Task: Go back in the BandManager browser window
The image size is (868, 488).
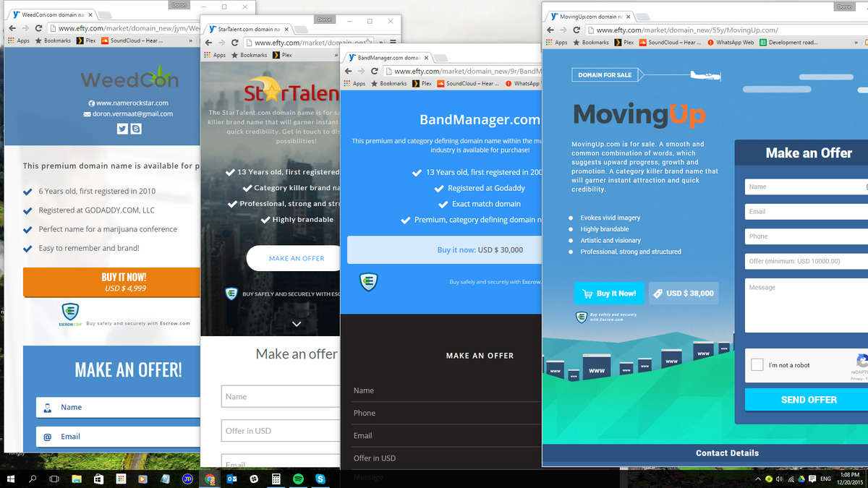Action: [347, 71]
